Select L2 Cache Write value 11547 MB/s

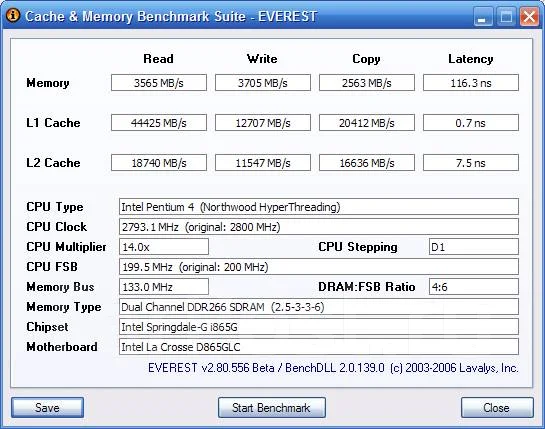point(263,163)
